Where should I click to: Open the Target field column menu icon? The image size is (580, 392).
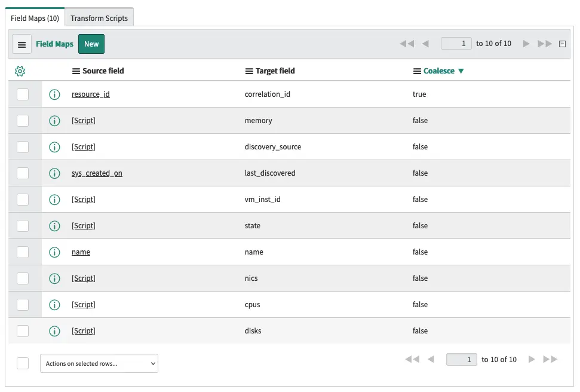tap(249, 71)
